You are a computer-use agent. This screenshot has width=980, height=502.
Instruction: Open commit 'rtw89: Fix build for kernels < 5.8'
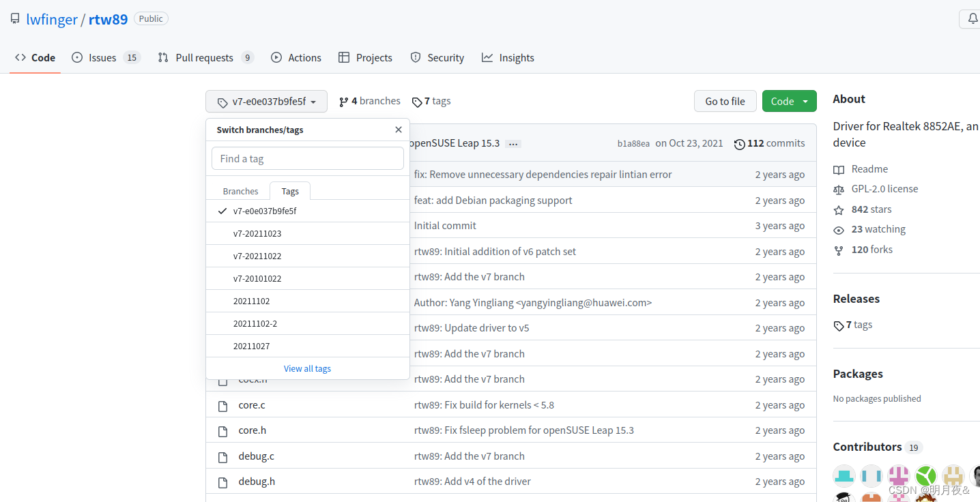484,404
